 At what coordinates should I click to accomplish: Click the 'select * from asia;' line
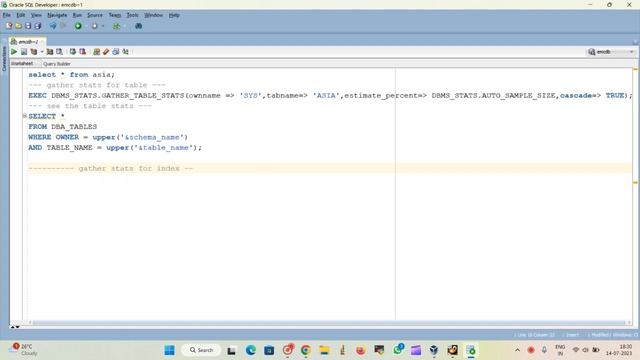(72, 75)
